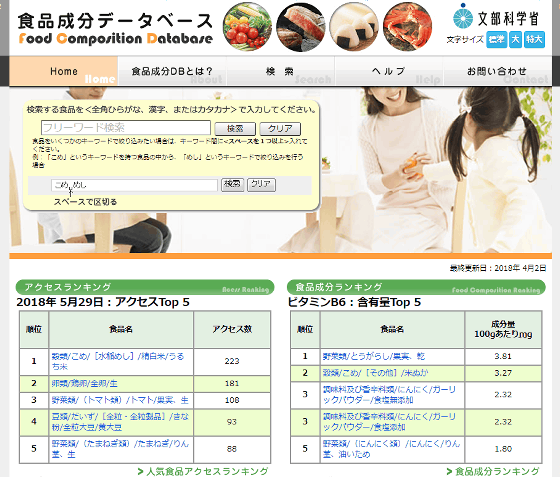Click the access count 181 cell
Screen dimensions: 560x477
pyautogui.click(x=232, y=383)
